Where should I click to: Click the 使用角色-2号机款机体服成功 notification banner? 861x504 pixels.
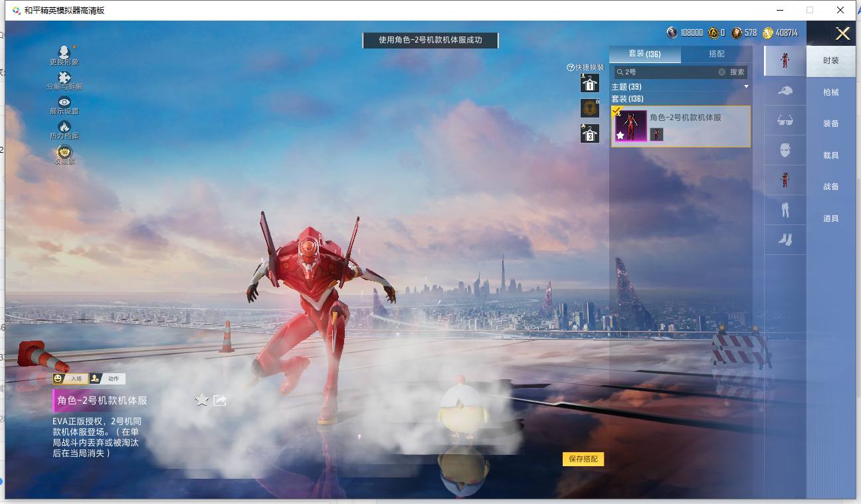point(430,40)
